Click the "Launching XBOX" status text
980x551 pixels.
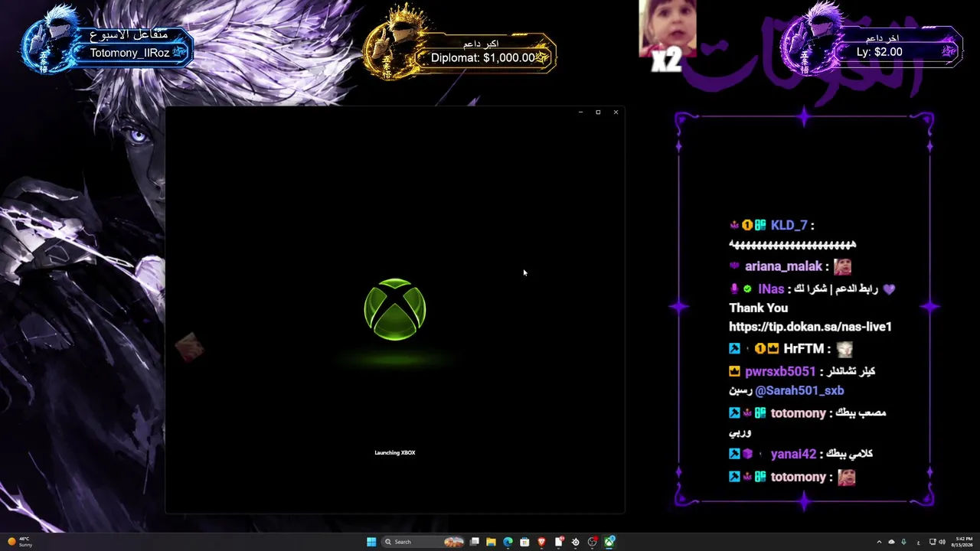coord(395,453)
